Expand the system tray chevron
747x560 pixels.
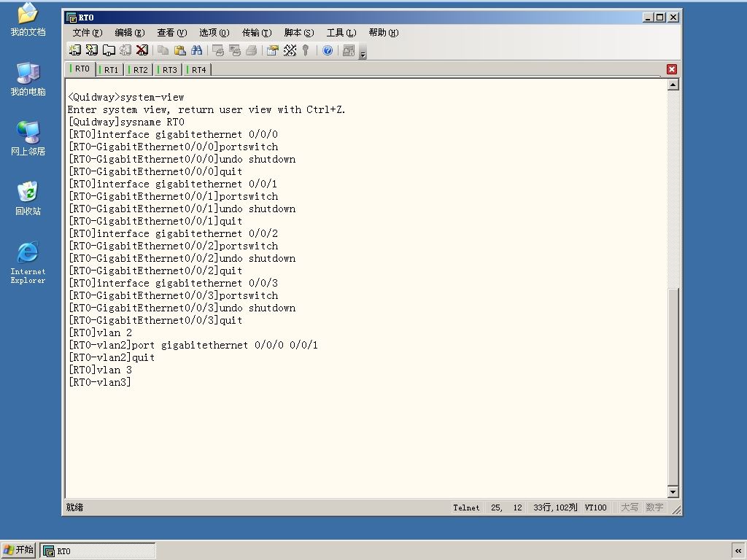point(738,551)
